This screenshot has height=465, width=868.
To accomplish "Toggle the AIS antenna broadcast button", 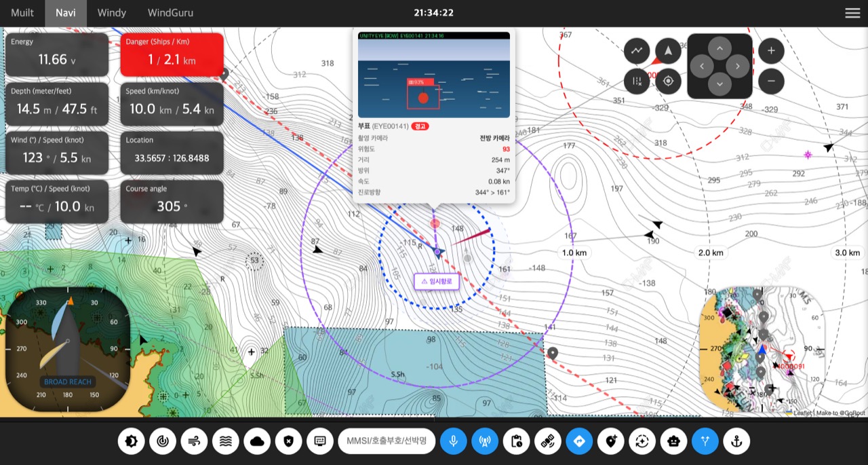I will point(484,441).
